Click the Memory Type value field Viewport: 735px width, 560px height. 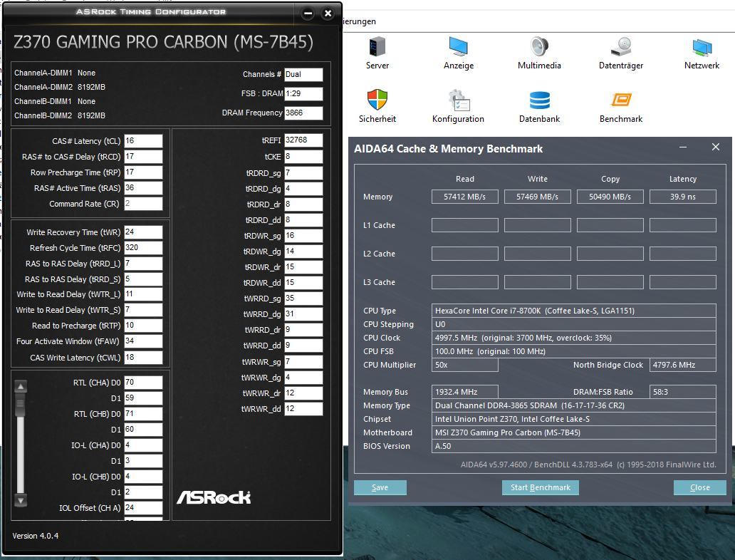tap(574, 405)
